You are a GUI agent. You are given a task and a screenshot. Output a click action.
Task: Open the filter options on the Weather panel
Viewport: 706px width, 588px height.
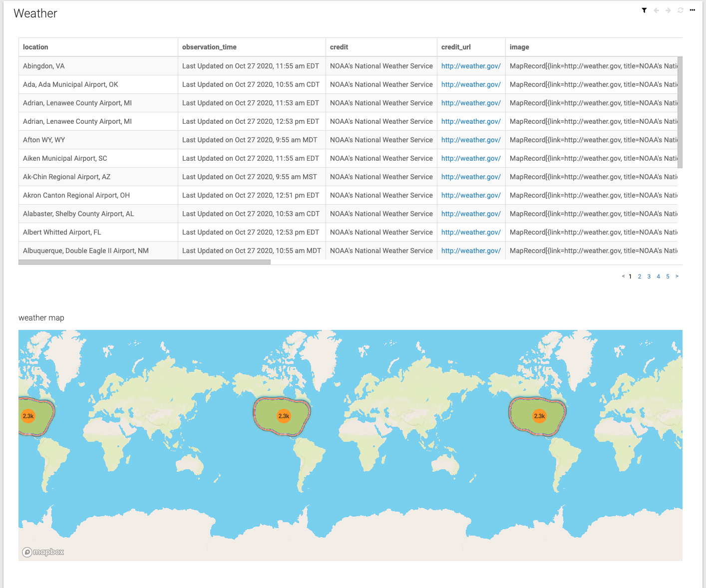click(x=644, y=10)
